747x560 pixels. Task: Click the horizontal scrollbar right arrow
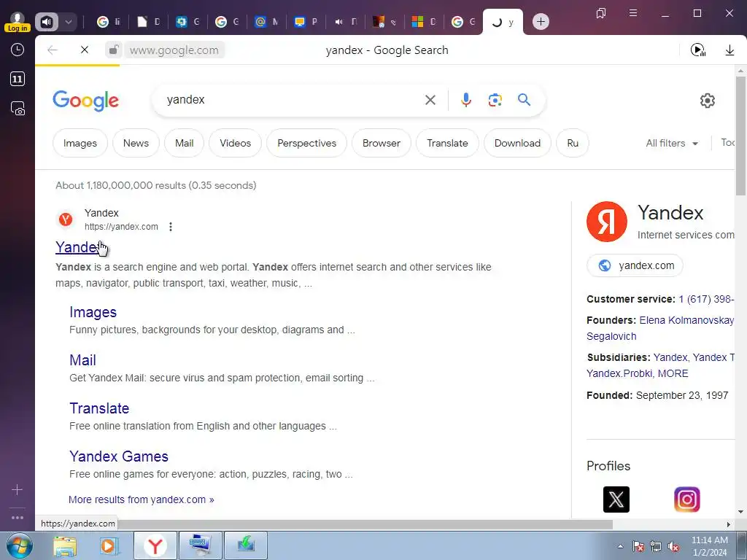coord(729,524)
